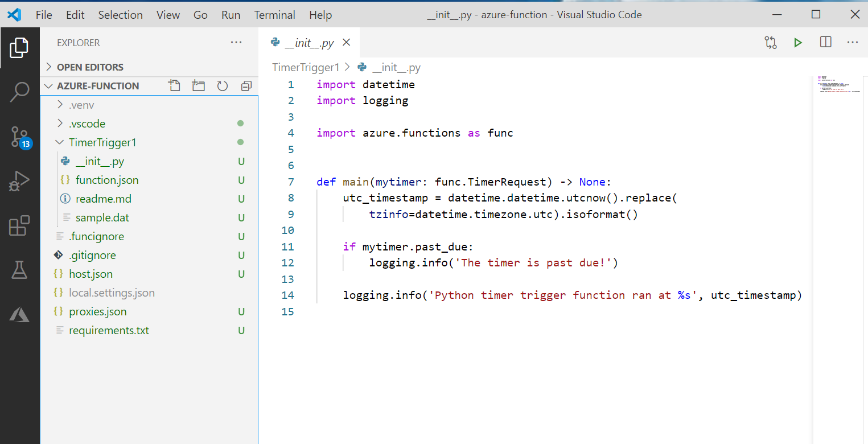Click the 'def main' function definition line
This screenshot has width=868, height=444.
click(x=464, y=182)
